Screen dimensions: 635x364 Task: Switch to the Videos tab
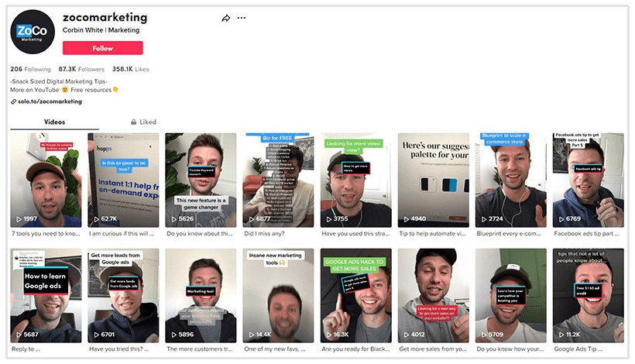point(54,122)
